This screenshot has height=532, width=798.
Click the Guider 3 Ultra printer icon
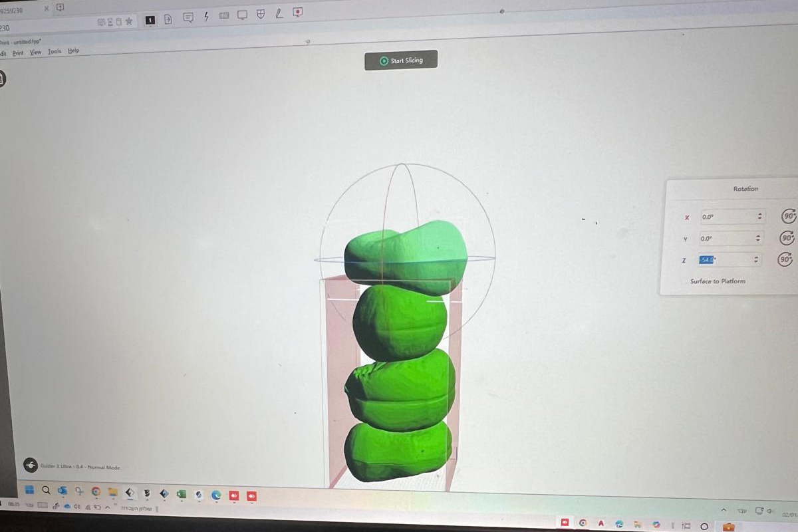(x=31, y=465)
